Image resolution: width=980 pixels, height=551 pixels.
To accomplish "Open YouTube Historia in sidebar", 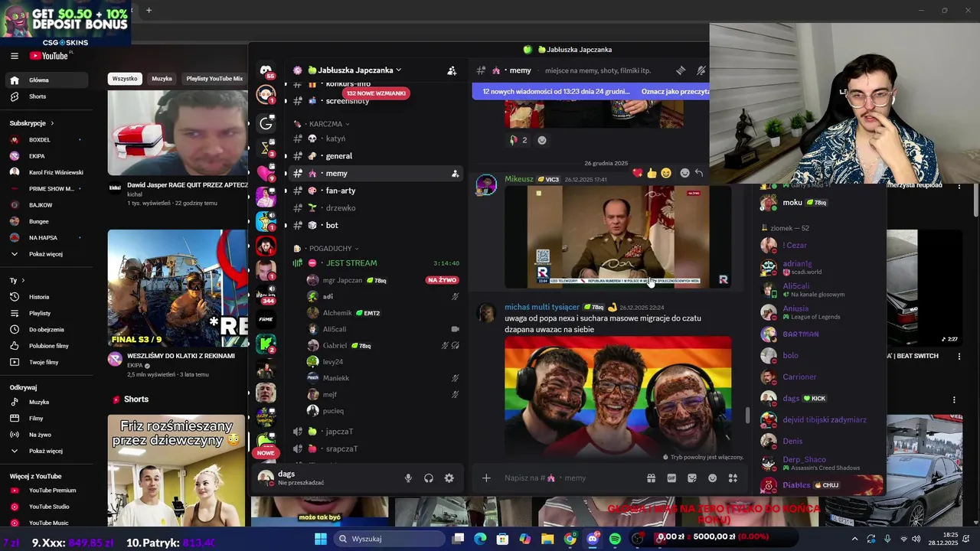I will 46,297.
